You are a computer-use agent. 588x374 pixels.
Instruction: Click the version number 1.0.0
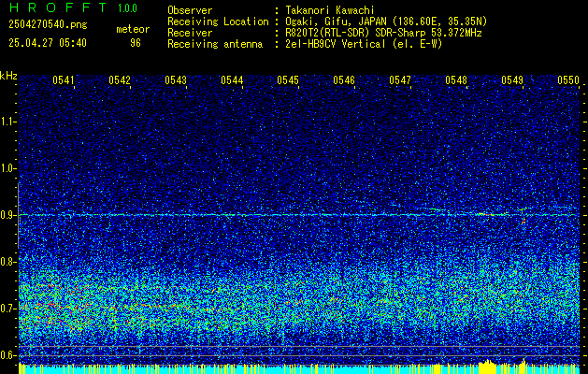coord(127,8)
